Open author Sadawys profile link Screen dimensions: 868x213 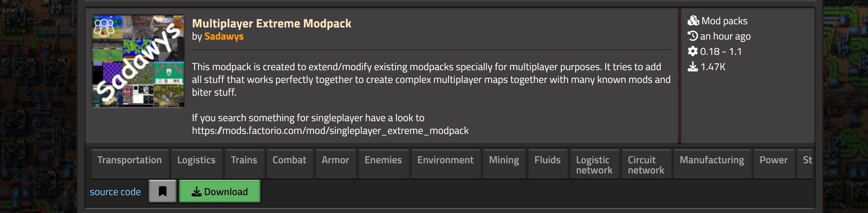(224, 36)
